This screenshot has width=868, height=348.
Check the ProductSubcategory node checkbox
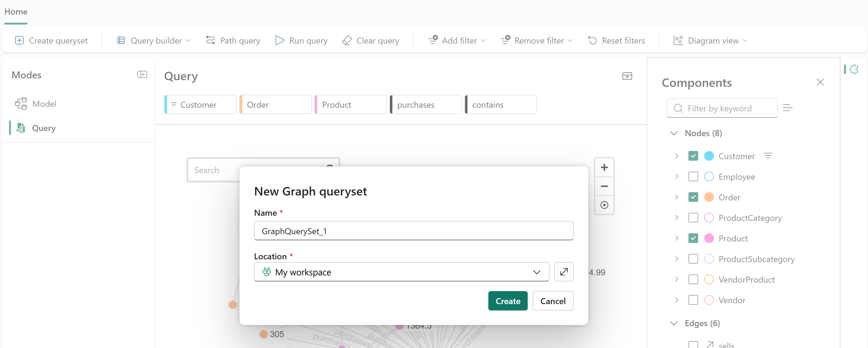[693, 259]
